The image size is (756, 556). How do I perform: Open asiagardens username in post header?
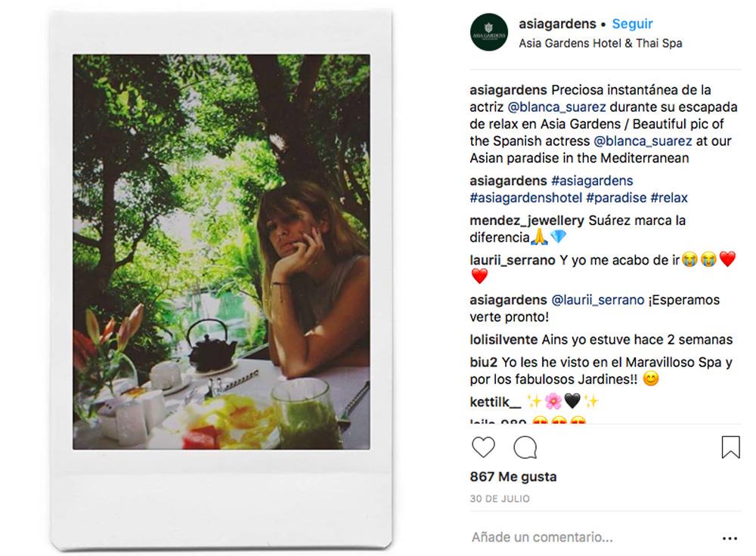click(557, 24)
